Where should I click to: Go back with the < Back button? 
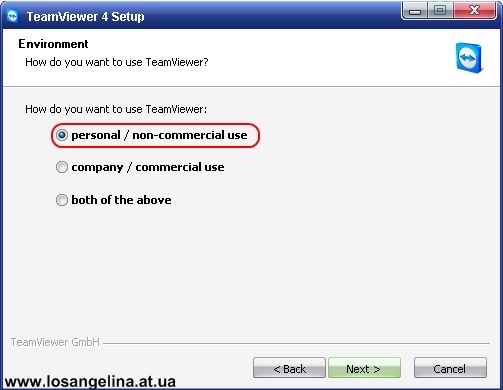click(x=289, y=368)
